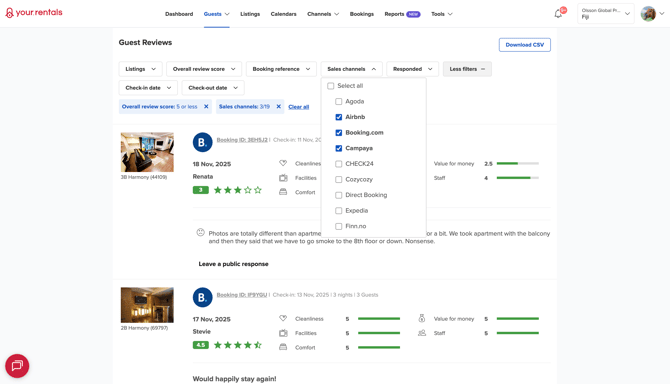
Task: Click the Staff icon in Stevie's review
Action: coord(422,333)
